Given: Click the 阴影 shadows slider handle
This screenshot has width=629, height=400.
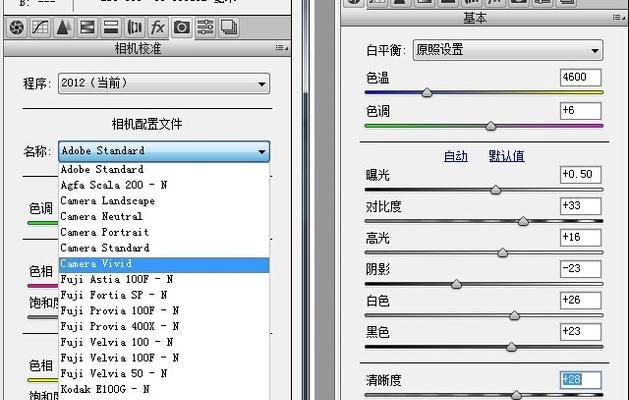Looking at the screenshot, I should pos(456,284).
